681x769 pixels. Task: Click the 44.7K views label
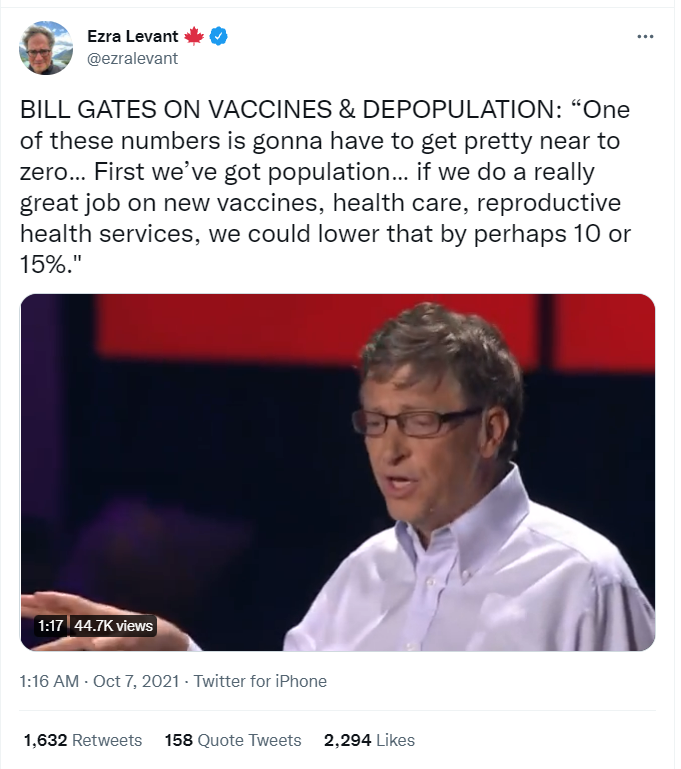click(x=113, y=626)
